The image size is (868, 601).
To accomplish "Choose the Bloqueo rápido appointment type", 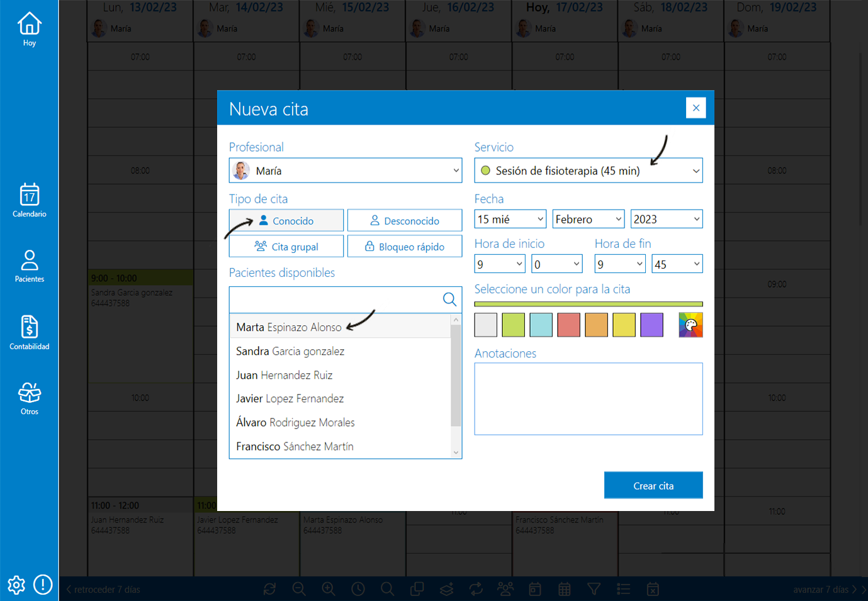I will [405, 246].
